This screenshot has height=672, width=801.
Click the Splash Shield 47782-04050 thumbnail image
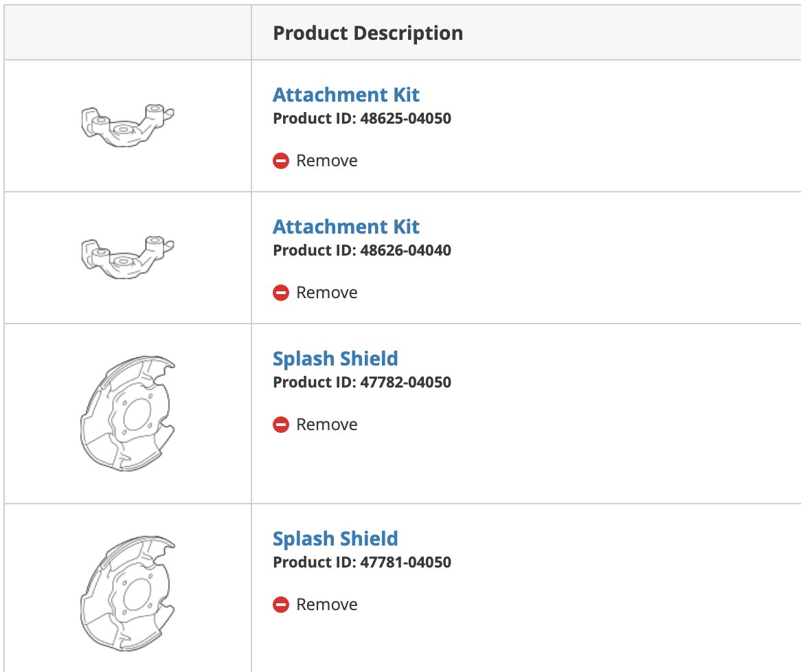[127, 414]
